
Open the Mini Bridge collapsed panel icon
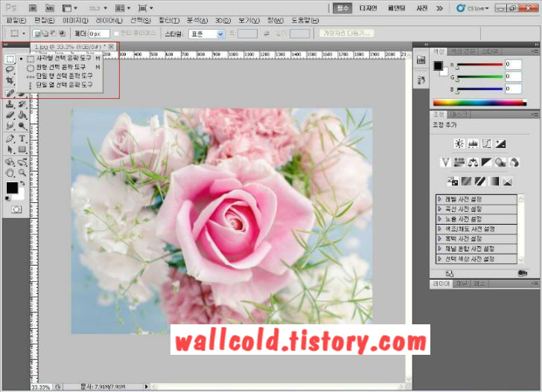(x=421, y=60)
